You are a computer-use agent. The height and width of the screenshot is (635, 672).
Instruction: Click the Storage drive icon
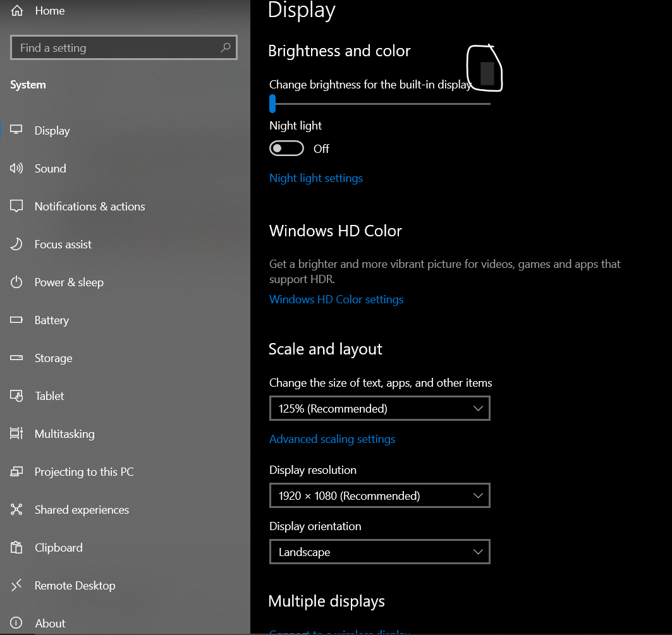(x=16, y=358)
